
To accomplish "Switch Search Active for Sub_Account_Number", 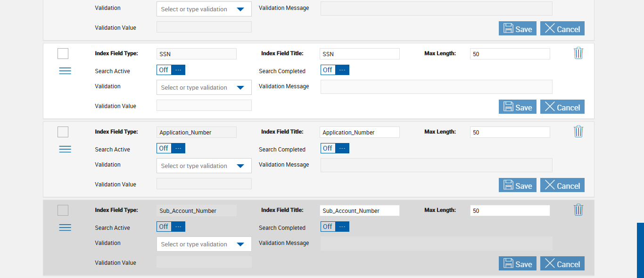I will coord(171,227).
